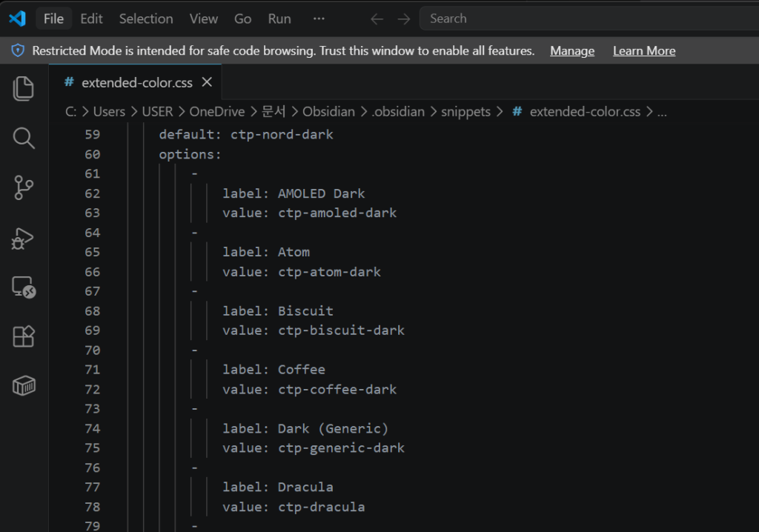
Task: Click the OneDrive breadcrumb segment
Action: click(x=217, y=112)
